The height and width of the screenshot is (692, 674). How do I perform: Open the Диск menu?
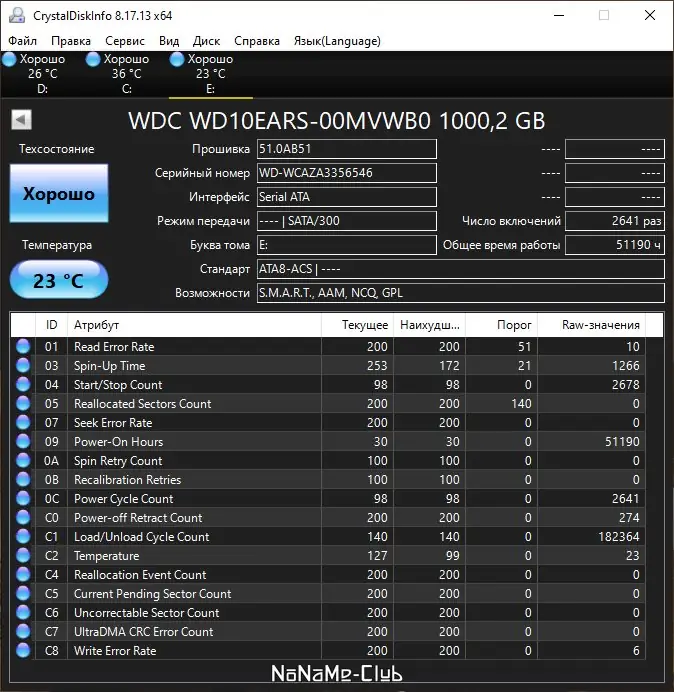[x=206, y=41]
